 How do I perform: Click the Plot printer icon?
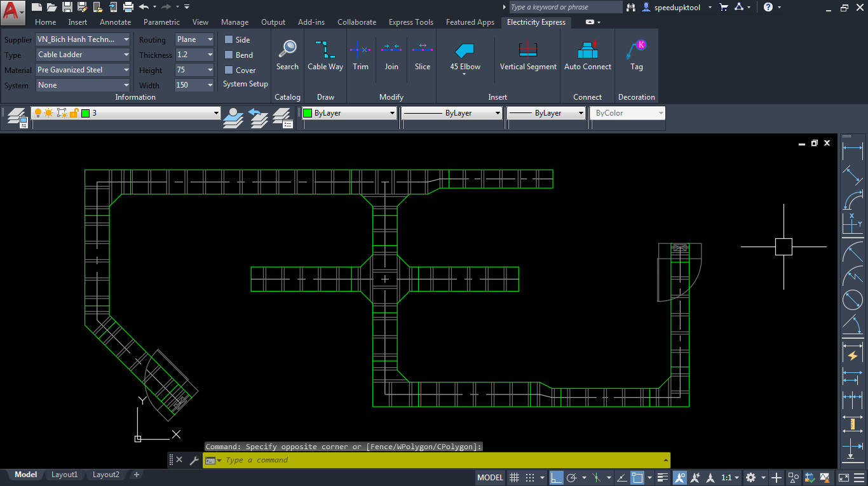click(128, 7)
